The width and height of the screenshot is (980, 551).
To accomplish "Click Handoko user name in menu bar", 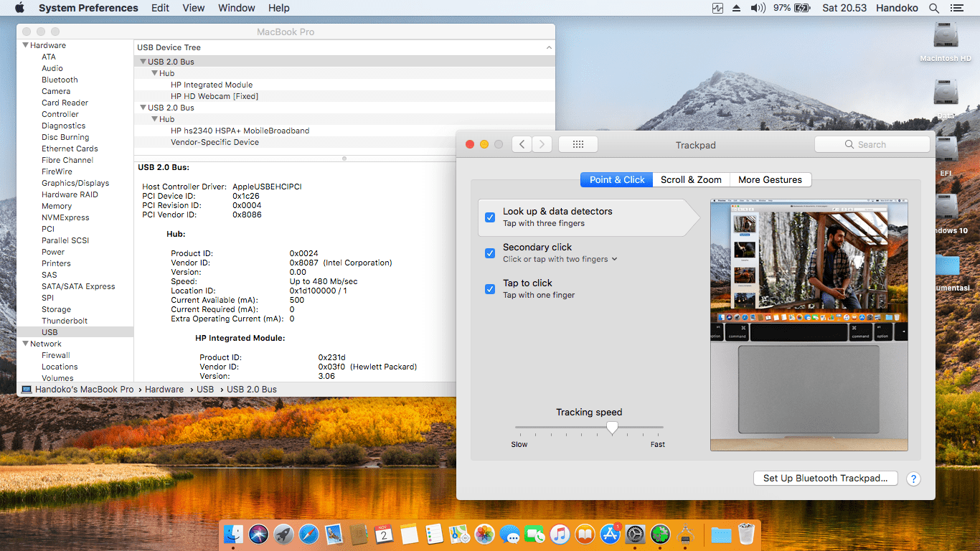I will (x=896, y=8).
